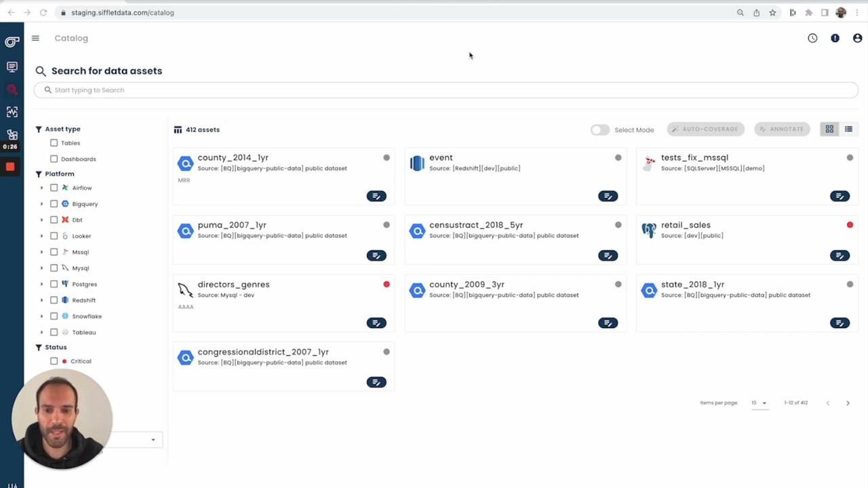The image size is (868, 488).
Task: Check the Critical status checkbox
Action: [x=54, y=361]
